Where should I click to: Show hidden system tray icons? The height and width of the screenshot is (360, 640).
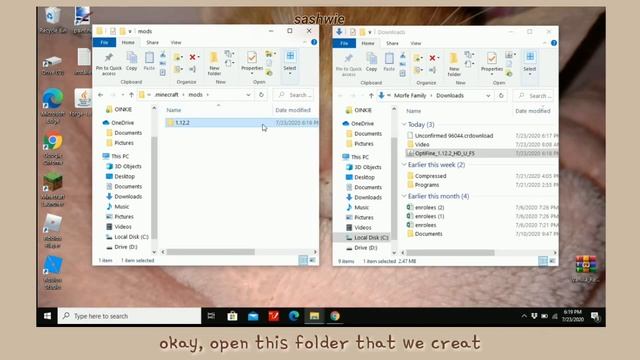point(524,316)
